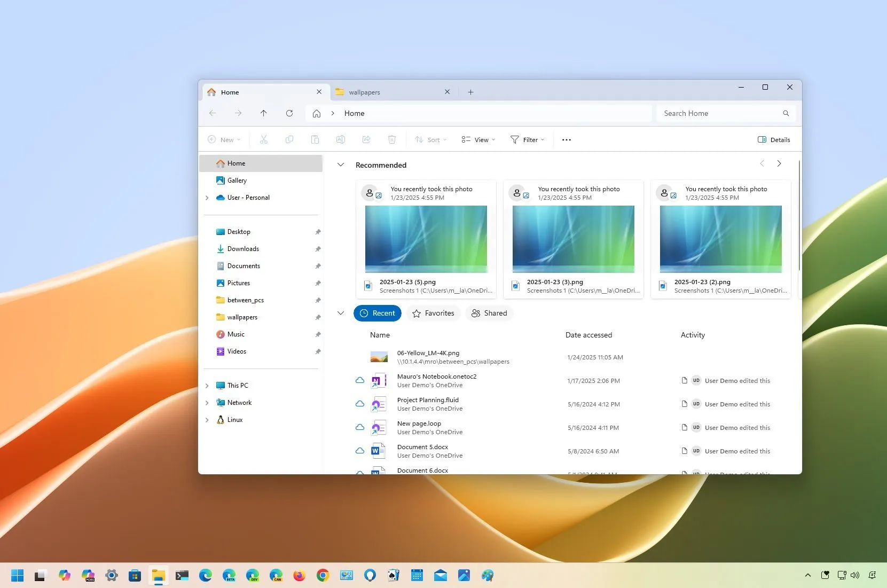This screenshot has width=887, height=588.
Task: Collapse the Recommended section
Action: pyautogui.click(x=341, y=164)
